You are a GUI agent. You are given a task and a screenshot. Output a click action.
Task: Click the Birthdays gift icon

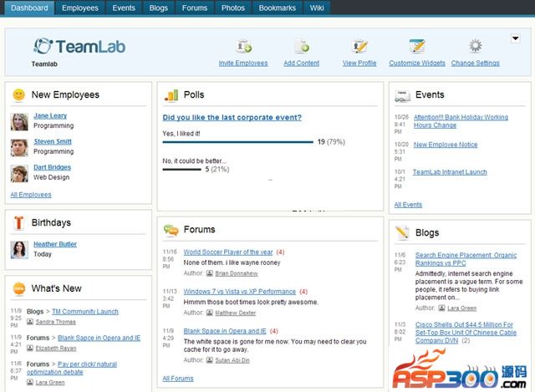click(x=18, y=223)
